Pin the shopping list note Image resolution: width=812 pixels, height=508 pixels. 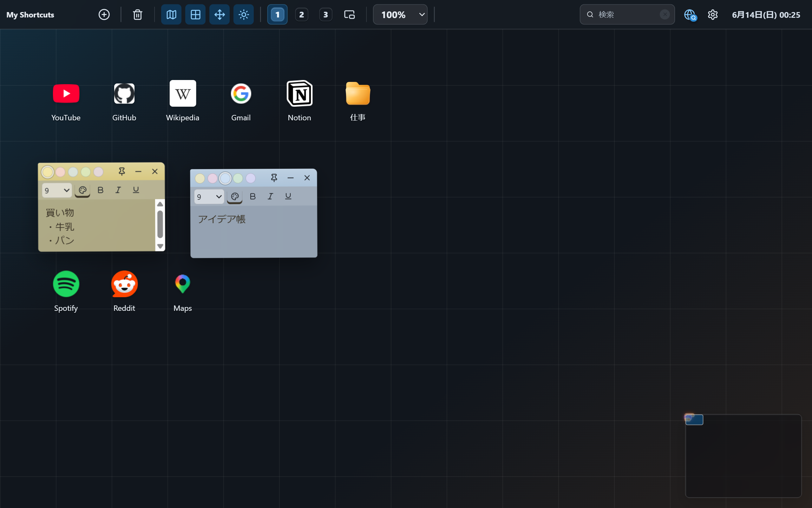point(122,172)
